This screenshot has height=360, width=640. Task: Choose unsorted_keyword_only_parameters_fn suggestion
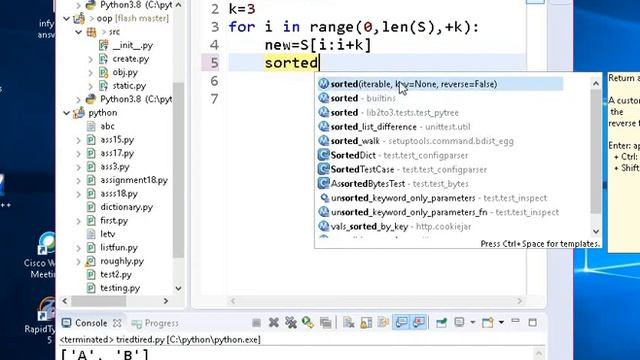coord(440,212)
